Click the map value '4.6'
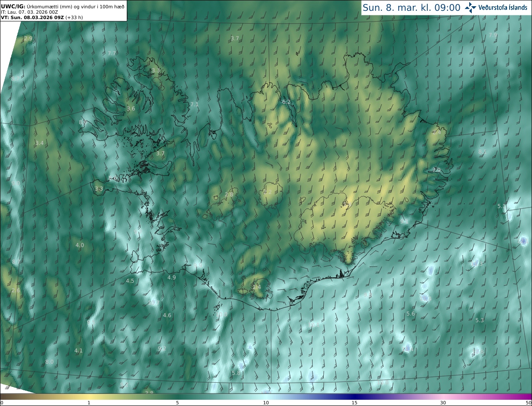 click(167, 316)
